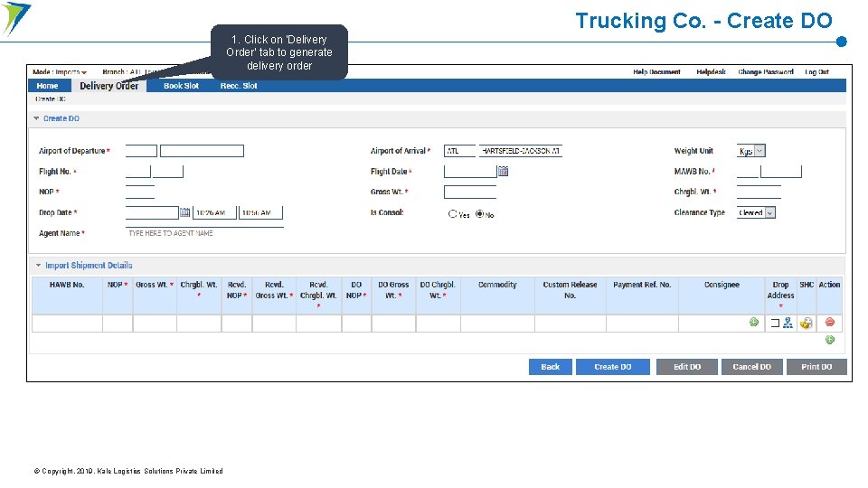Tick the Drop Address checkbox
The height and width of the screenshot is (488, 868).
pos(775,324)
